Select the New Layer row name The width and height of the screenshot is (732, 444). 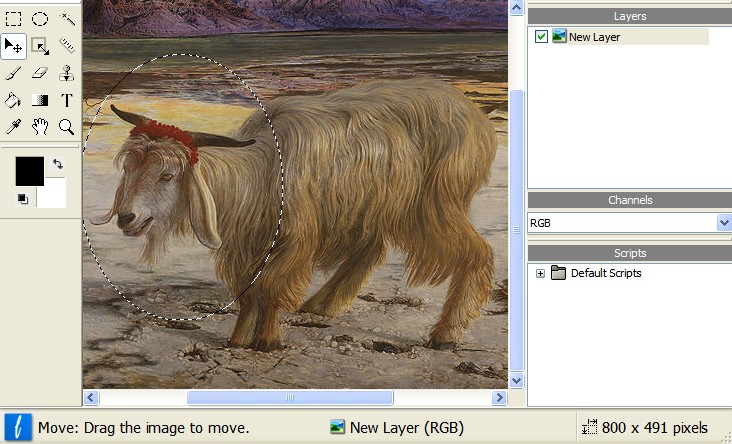pyautogui.click(x=594, y=37)
